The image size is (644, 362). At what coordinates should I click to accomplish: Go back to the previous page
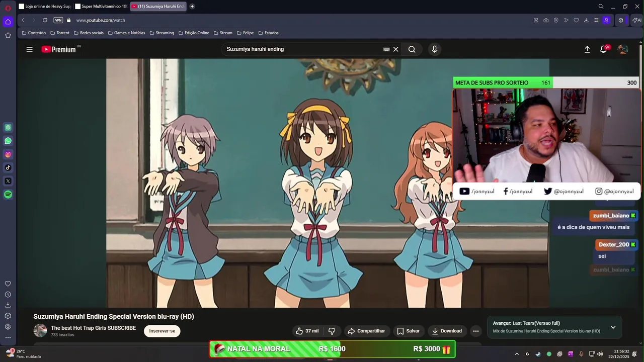pyautogui.click(x=23, y=20)
